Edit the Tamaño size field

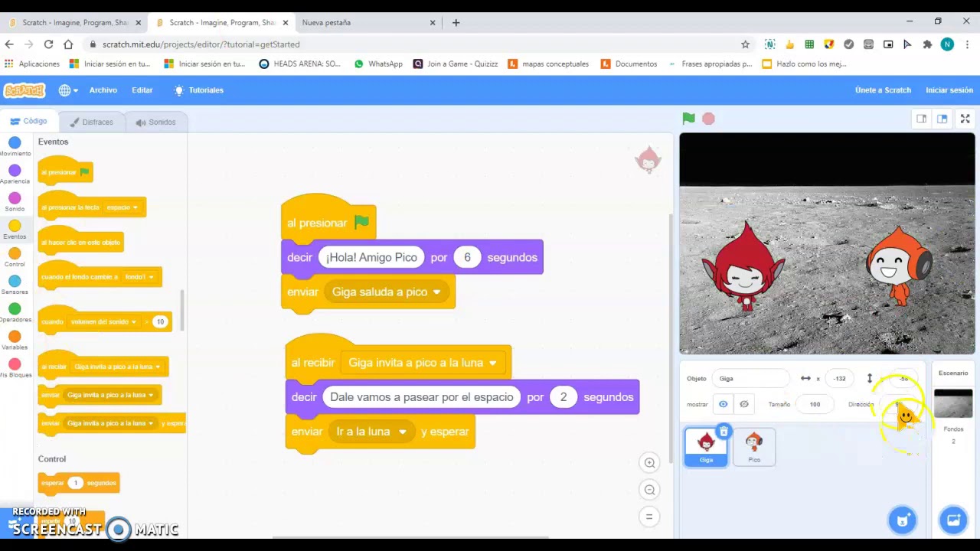coord(815,404)
